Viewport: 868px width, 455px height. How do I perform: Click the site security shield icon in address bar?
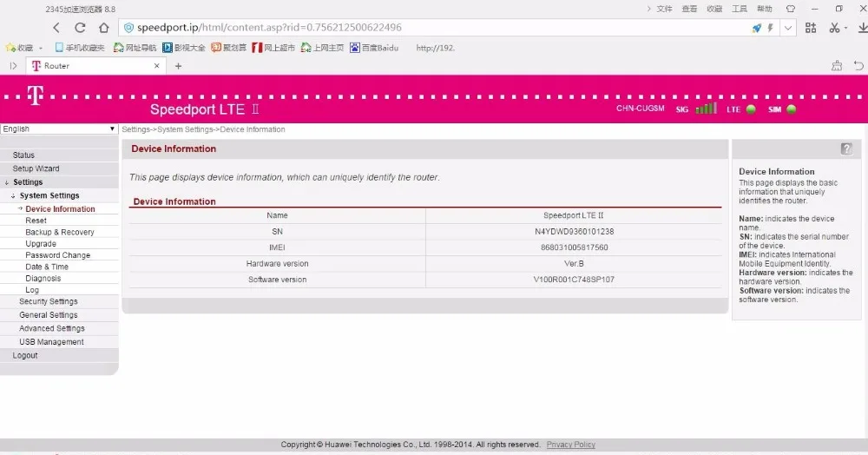[x=128, y=28]
